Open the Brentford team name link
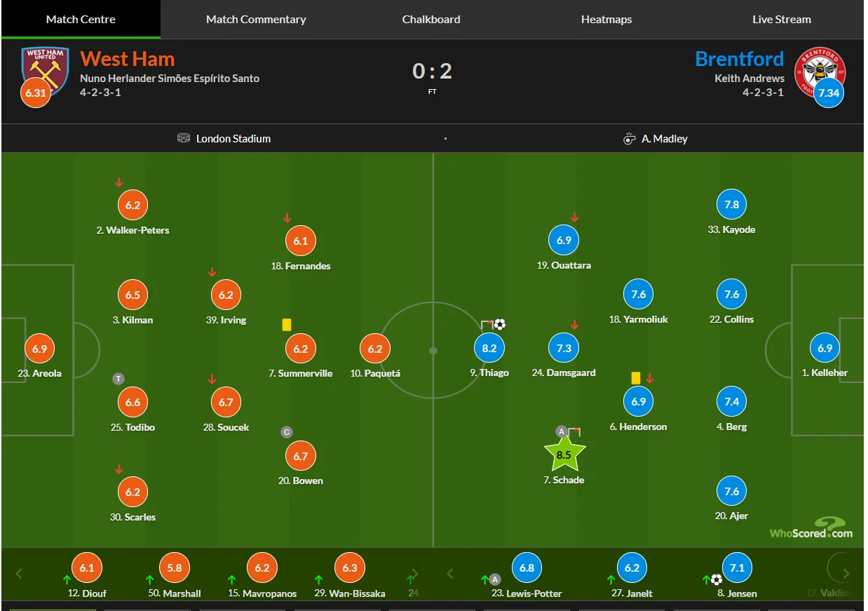 point(739,59)
